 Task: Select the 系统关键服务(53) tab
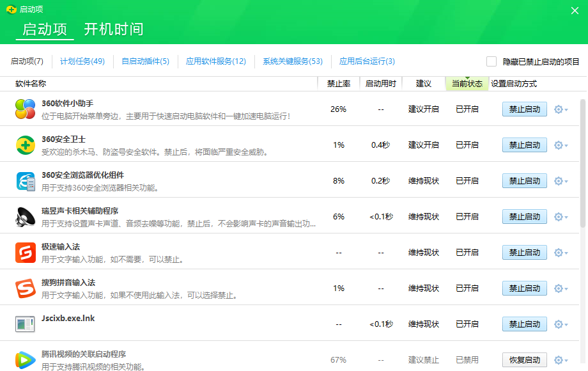point(292,61)
